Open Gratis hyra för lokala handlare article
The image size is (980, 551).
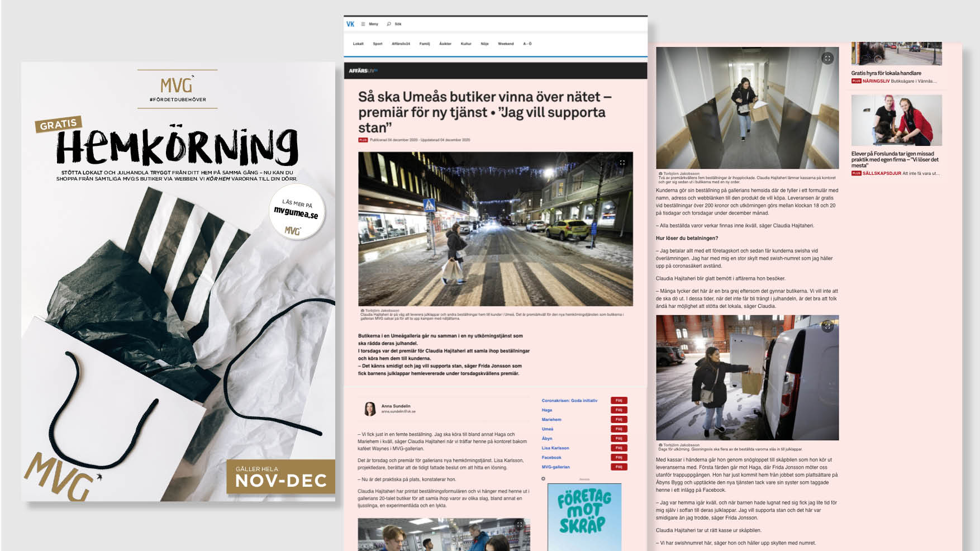[886, 73]
